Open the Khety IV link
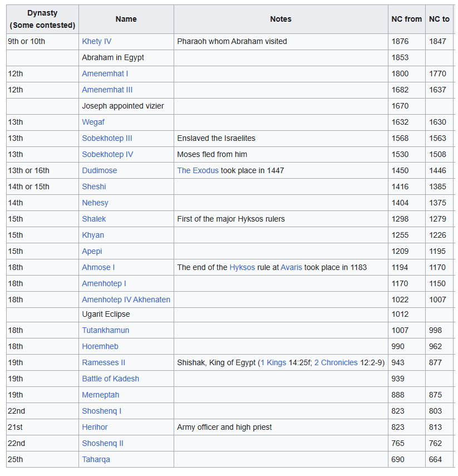Viewport: 458px width, 476px height. (96, 41)
